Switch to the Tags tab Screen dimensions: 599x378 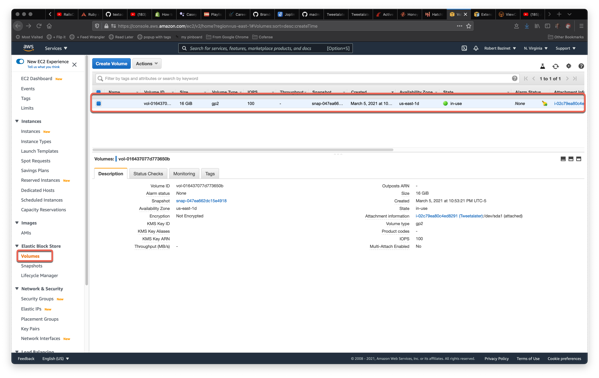click(210, 174)
